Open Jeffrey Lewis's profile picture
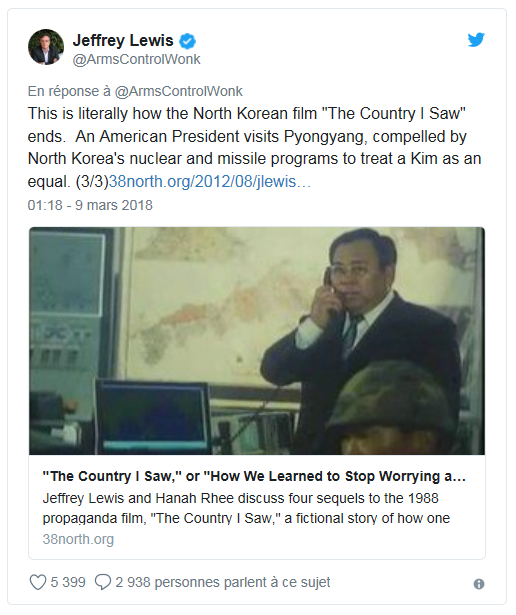This screenshot has height=615, width=516. click(46, 47)
